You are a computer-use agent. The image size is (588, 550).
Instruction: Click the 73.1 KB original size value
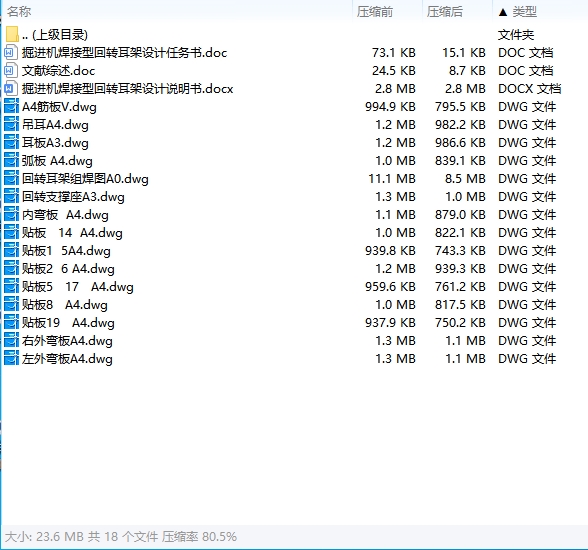pyautogui.click(x=394, y=52)
